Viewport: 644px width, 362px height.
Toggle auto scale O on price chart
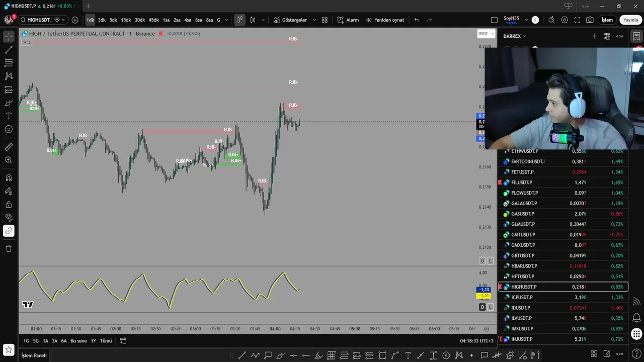click(x=482, y=260)
